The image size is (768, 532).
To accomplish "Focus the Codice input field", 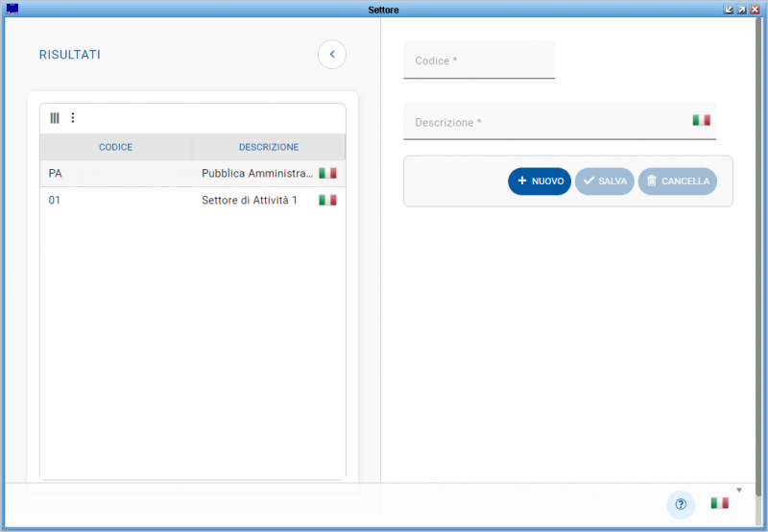I will tap(479, 60).
